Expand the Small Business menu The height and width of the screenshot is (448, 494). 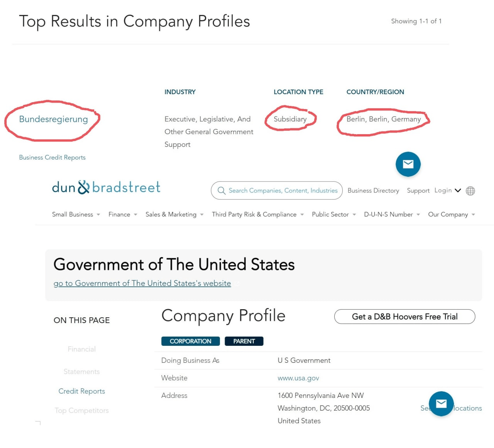point(76,214)
